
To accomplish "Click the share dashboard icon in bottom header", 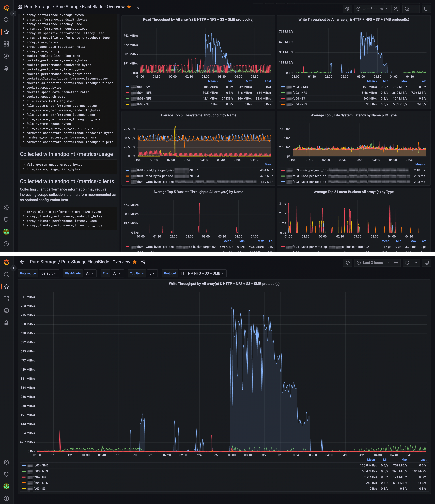I will click(x=143, y=262).
